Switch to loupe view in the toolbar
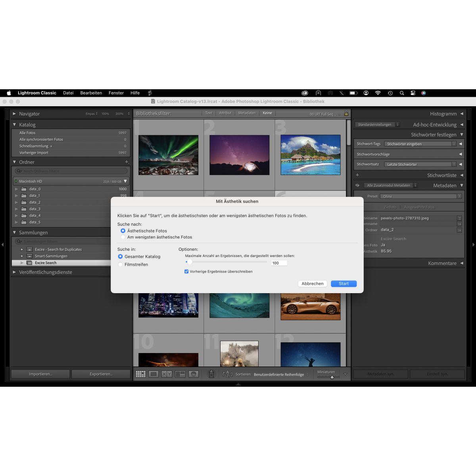Image resolution: width=476 pixels, height=476 pixels. (x=154, y=374)
